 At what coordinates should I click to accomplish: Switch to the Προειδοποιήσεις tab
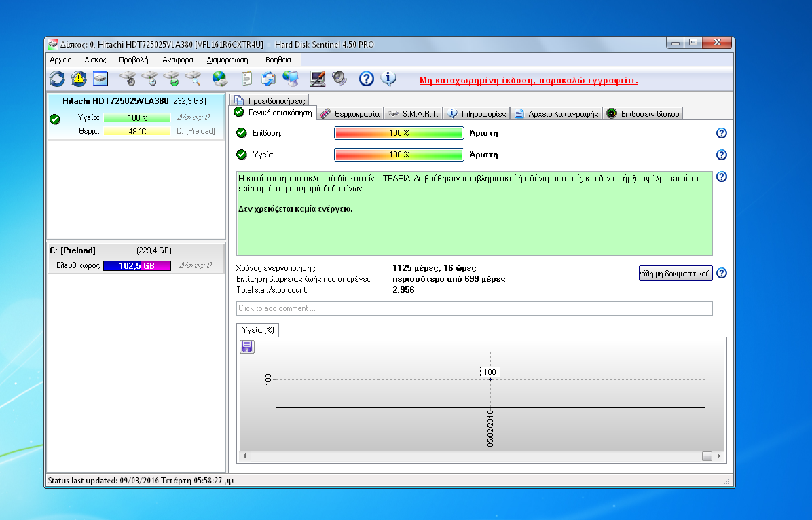[270, 100]
